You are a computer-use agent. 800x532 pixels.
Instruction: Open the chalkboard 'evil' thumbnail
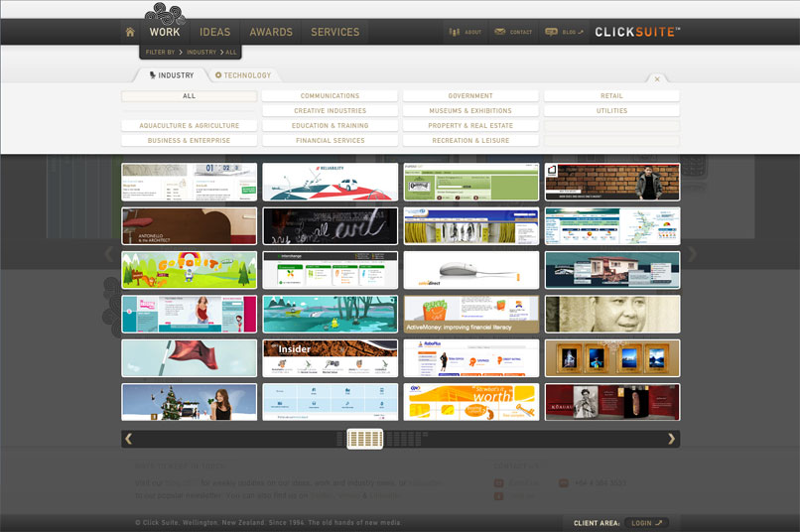(331, 226)
